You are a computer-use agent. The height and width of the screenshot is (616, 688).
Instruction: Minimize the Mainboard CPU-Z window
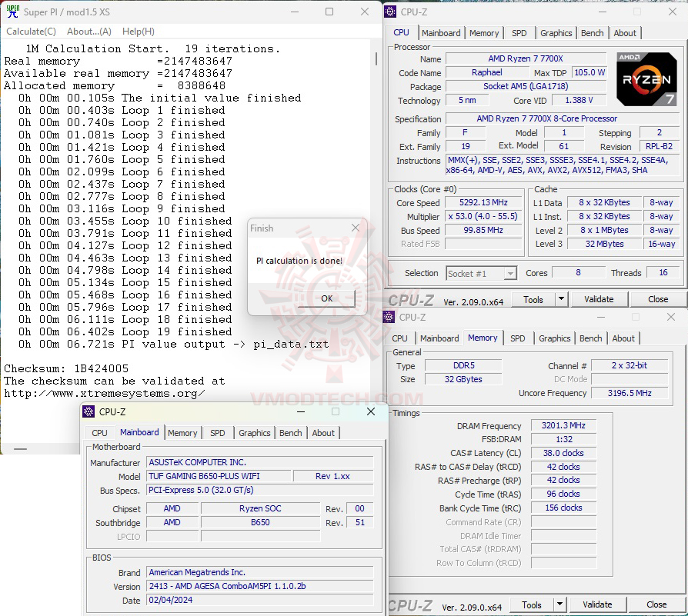(x=301, y=411)
